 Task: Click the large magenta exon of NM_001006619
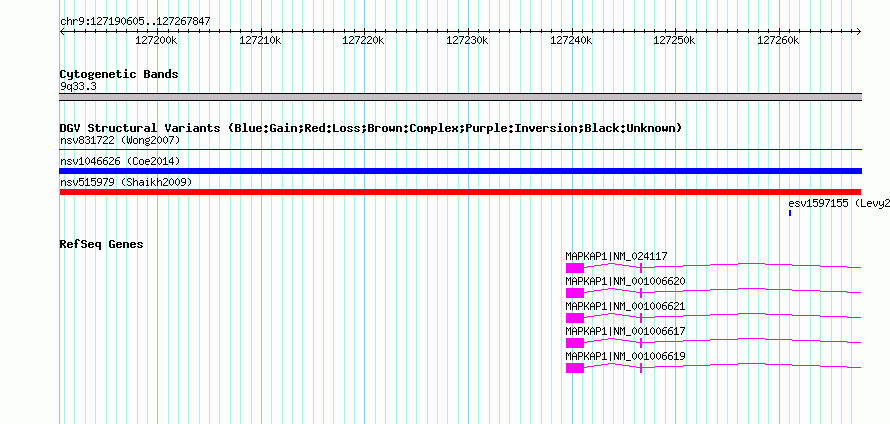tap(574, 368)
